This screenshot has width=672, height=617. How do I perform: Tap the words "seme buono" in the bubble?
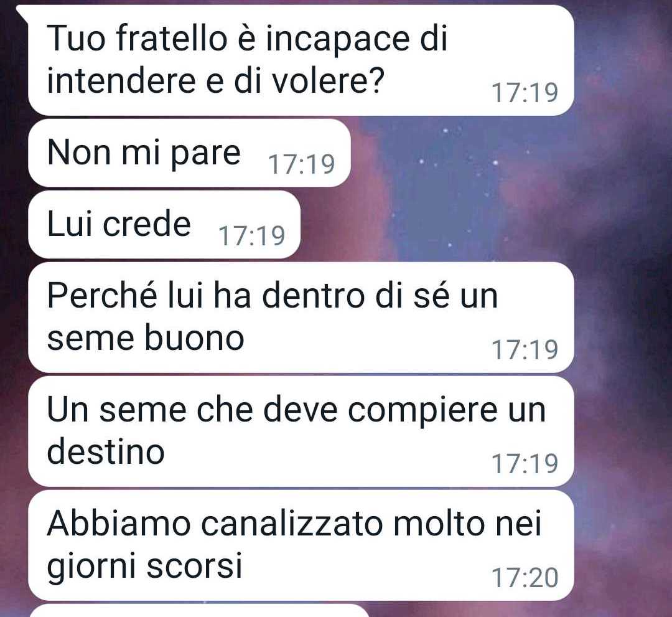click(x=146, y=338)
